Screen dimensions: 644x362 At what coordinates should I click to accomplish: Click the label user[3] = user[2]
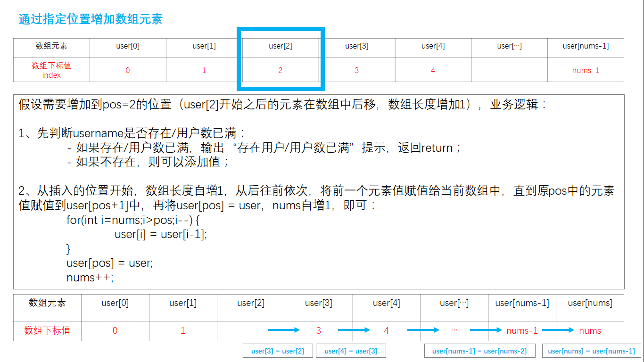click(x=278, y=351)
